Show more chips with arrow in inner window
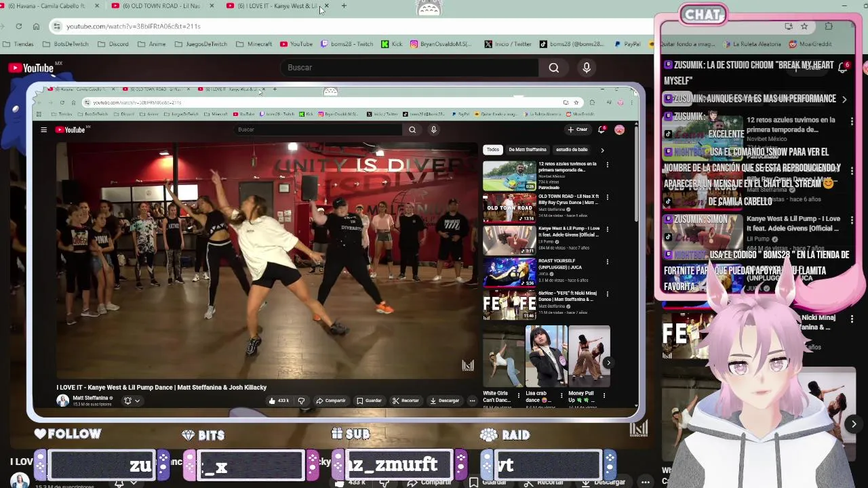 click(x=602, y=150)
